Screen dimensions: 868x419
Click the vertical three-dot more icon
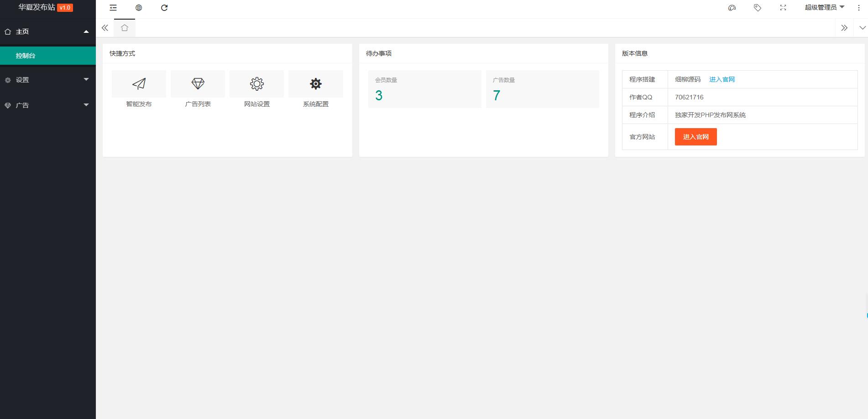(858, 8)
